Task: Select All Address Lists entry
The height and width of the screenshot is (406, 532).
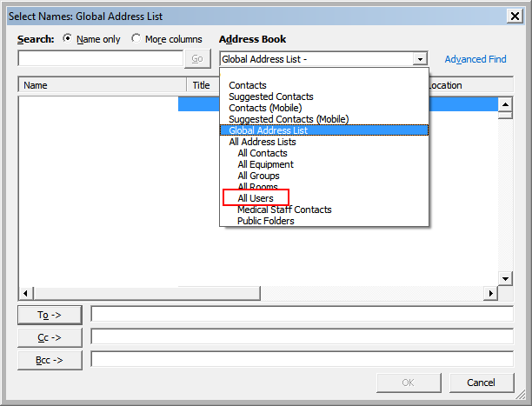Action: 263,142
